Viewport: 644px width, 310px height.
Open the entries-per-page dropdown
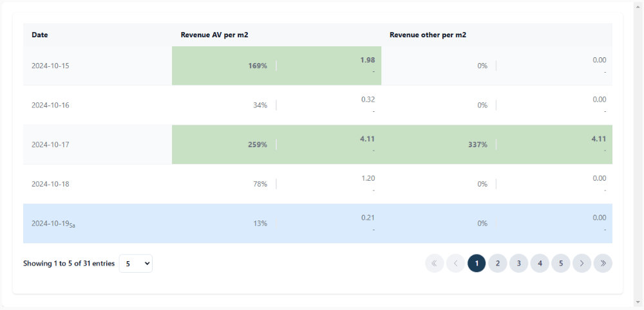coord(136,263)
